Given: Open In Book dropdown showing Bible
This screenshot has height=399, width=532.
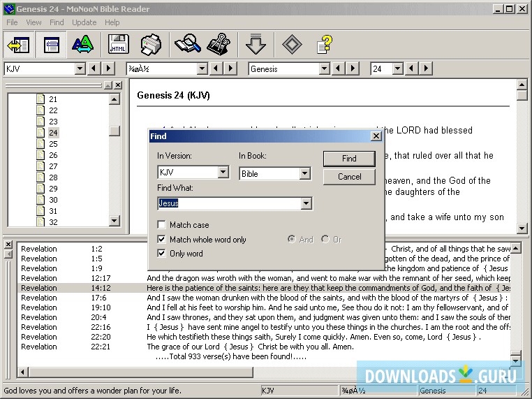Looking at the screenshot, I should (x=304, y=173).
